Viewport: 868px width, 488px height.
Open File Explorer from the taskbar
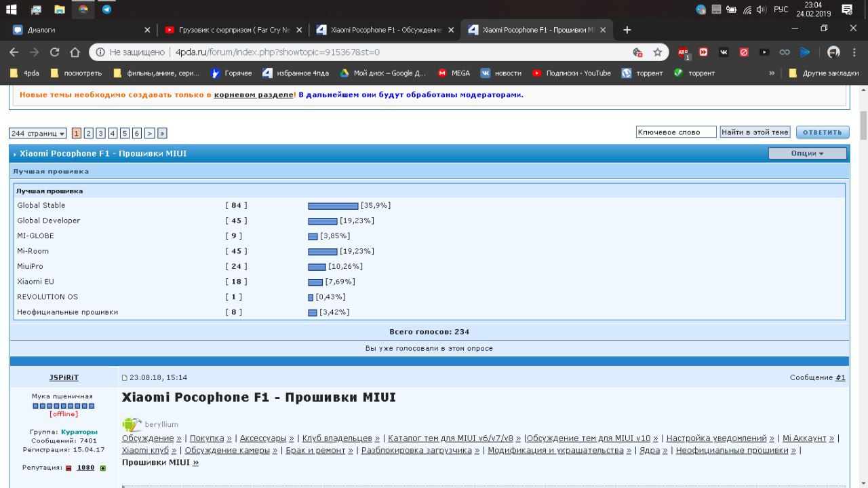click(60, 10)
